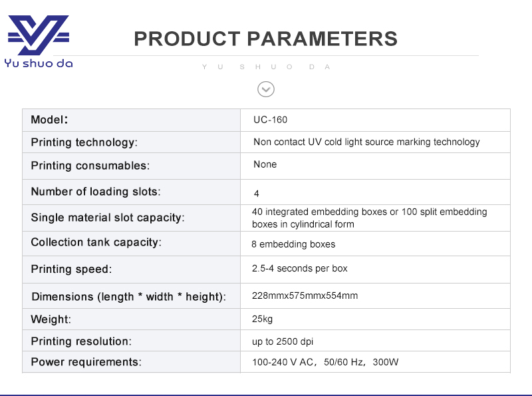Viewport: 532px width, 396px height.
Task: Click the UC-160 model value
Action: tap(271, 120)
